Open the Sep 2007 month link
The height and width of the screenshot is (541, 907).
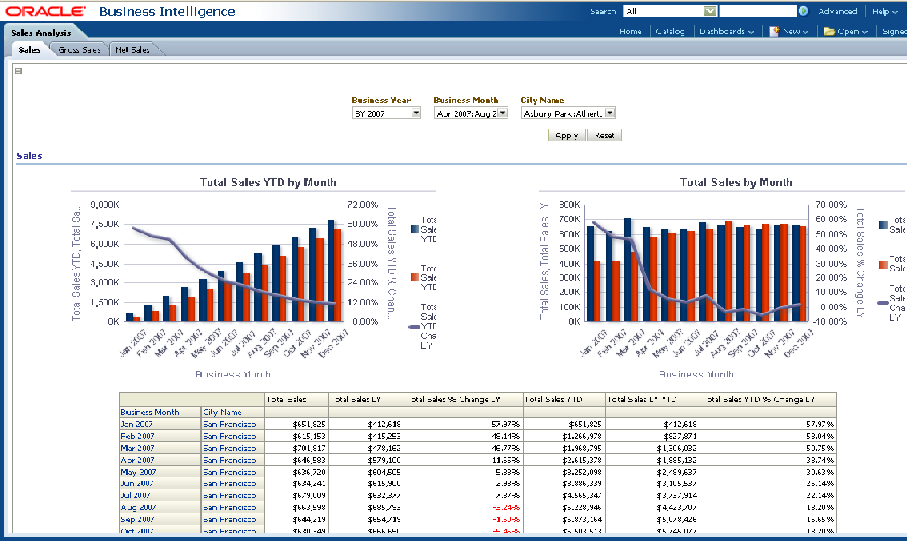(137, 520)
